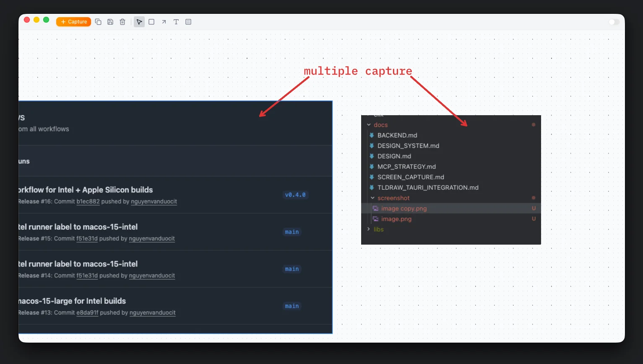
Task: Flip the toggle switch at top right
Action: 614,21
